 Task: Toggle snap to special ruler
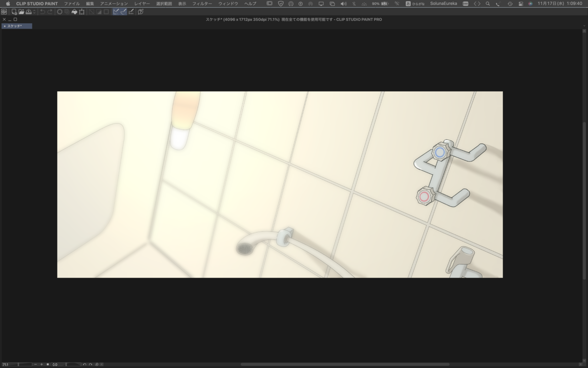pyautogui.click(x=123, y=12)
